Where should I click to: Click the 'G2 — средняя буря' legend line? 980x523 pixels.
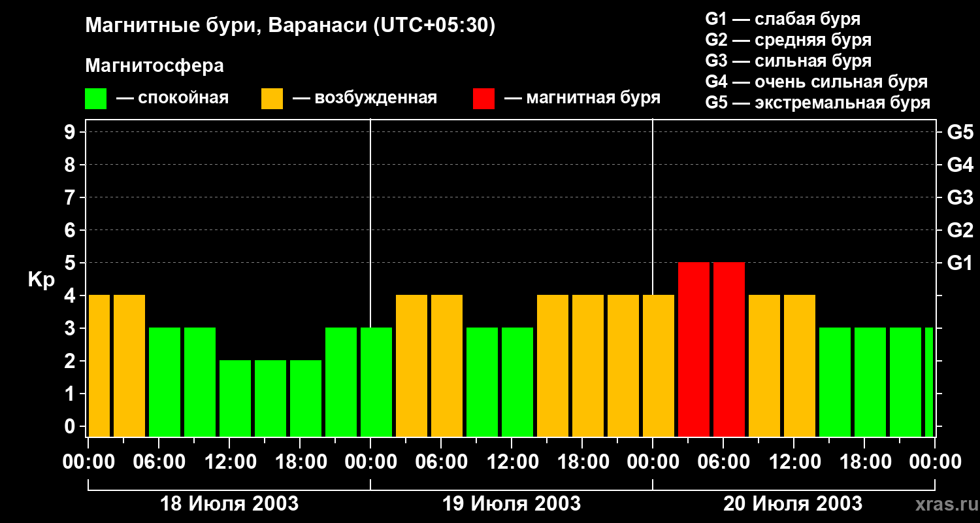(788, 40)
